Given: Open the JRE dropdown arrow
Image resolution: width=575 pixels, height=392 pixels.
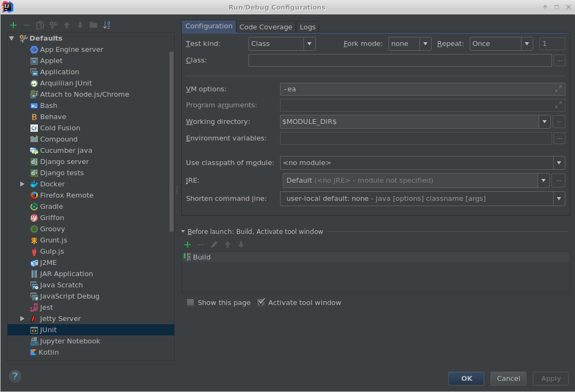Looking at the screenshot, I should pos(543,181).
